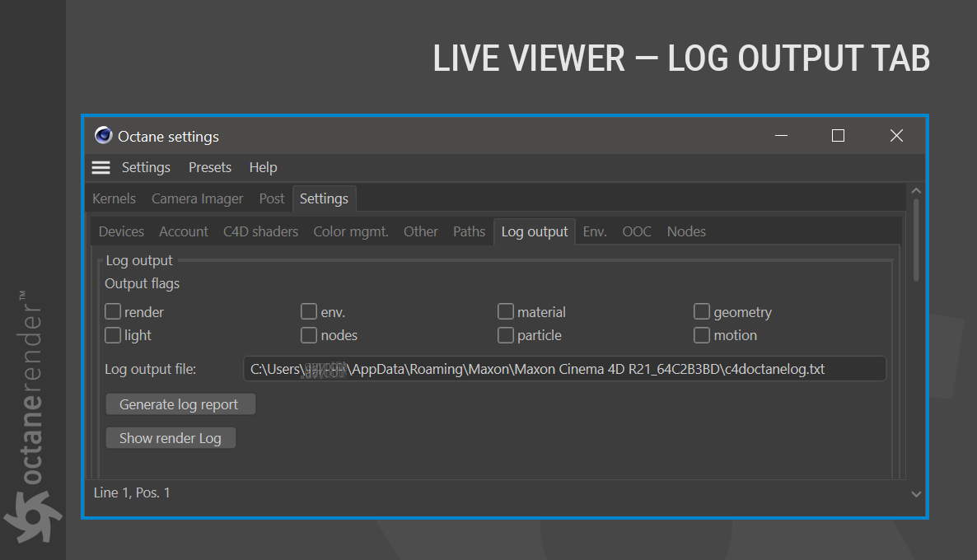Open the Paths sub-tab
This screenshot has width=977, height=560.
pyautogui.click(x=470, y=231)
